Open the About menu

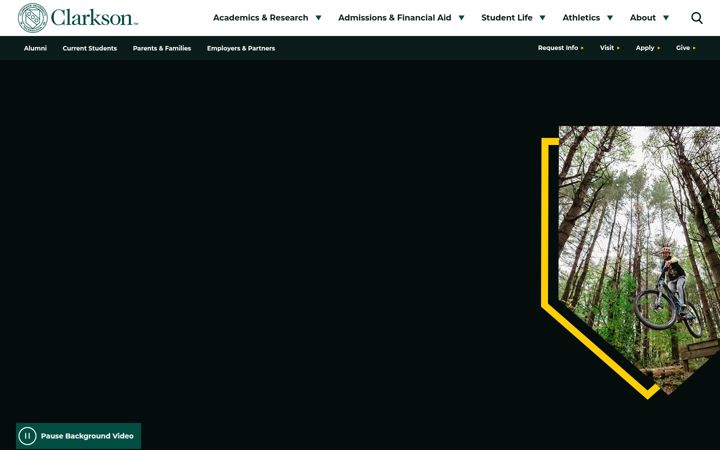[642, 18]
